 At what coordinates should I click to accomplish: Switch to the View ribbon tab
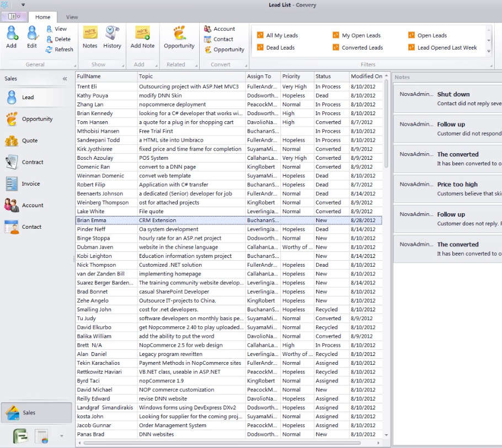coord(72,17)
